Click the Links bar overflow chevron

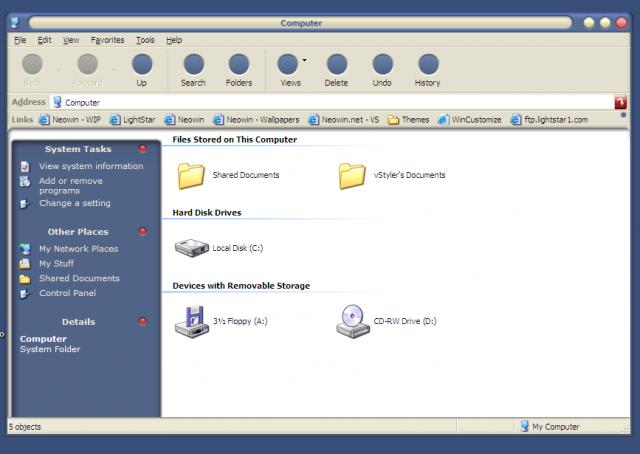coord(623,116)
